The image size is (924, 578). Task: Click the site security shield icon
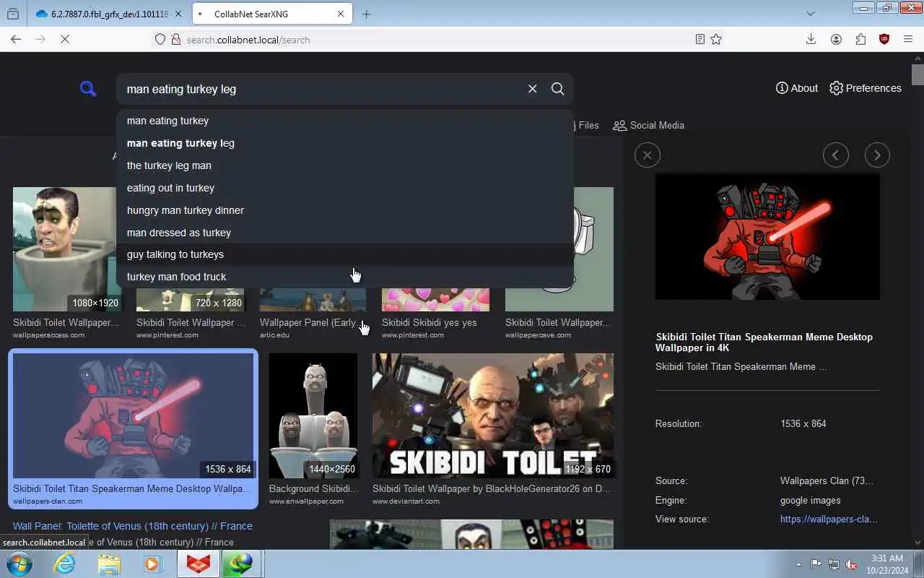[x=160, y=40]
